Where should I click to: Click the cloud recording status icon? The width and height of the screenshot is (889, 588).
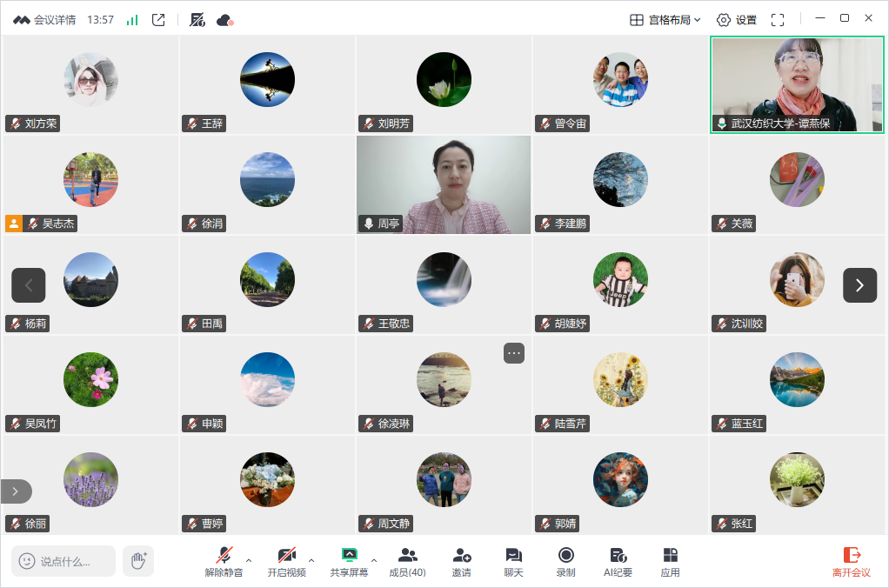tap(224, 19)
